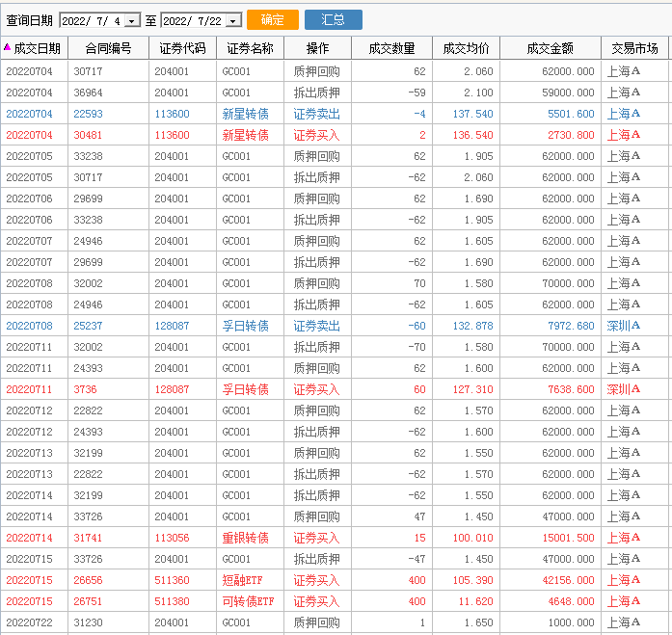
Task: Open the end date dropdown arrow
Action: pos(233,21)
